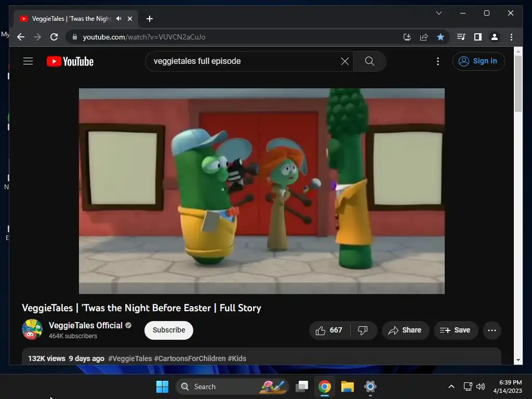This screenshot has width=532, height=399.
Task: Reload the current page
Action: (x=54, y=37)
